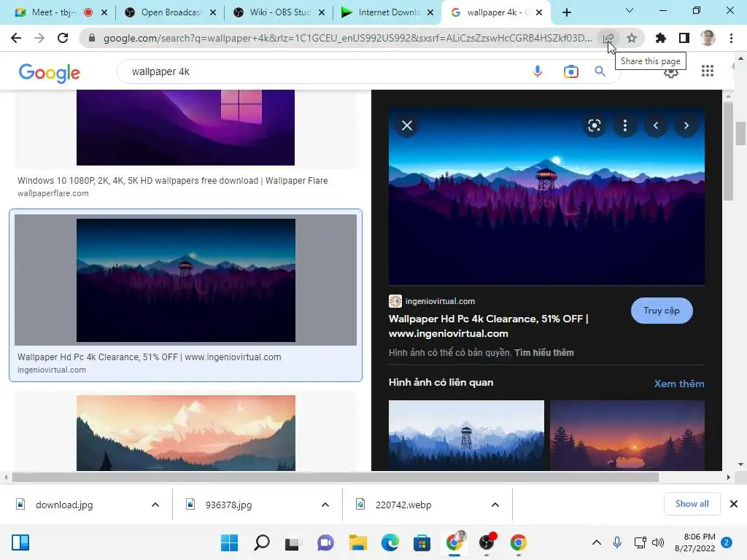Click the Google logo
Screen dimensions: 747x560
[x=50, y=72]
